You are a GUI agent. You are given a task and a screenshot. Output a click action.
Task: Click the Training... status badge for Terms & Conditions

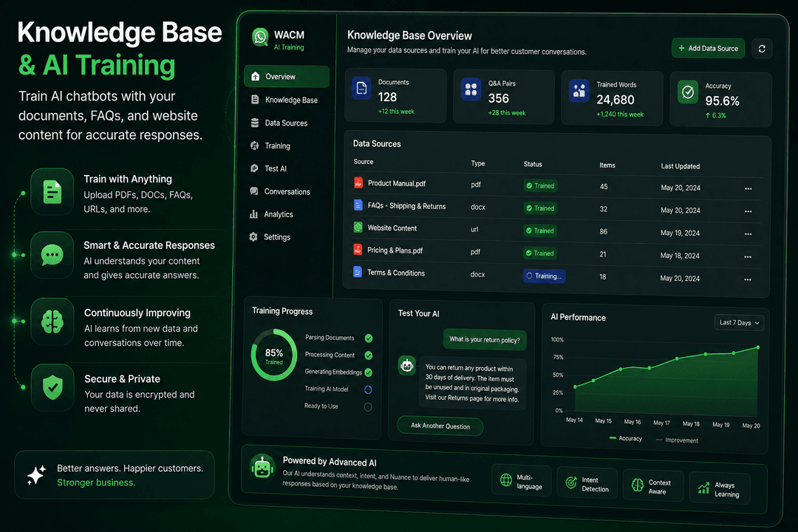[544, 276]
